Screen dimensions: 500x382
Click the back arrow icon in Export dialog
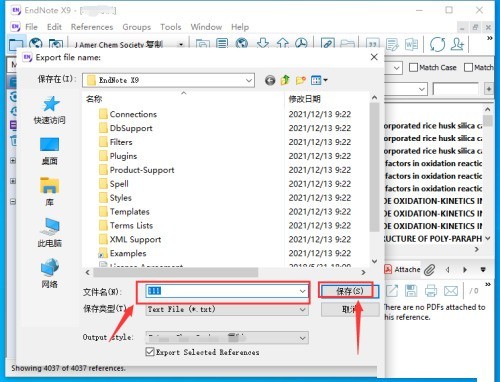tap(270, 80)
